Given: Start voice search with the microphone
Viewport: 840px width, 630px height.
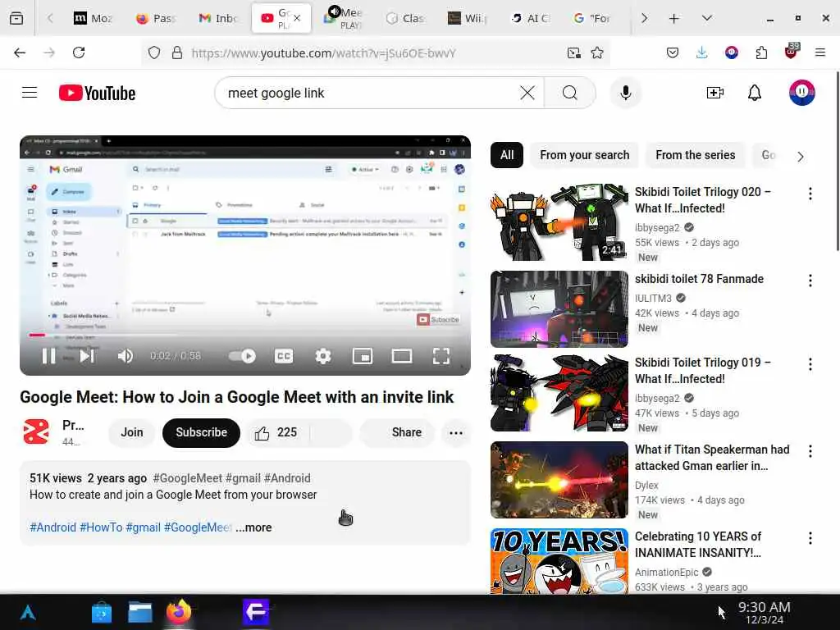Looking at the screenshot, I should (625, 93).
